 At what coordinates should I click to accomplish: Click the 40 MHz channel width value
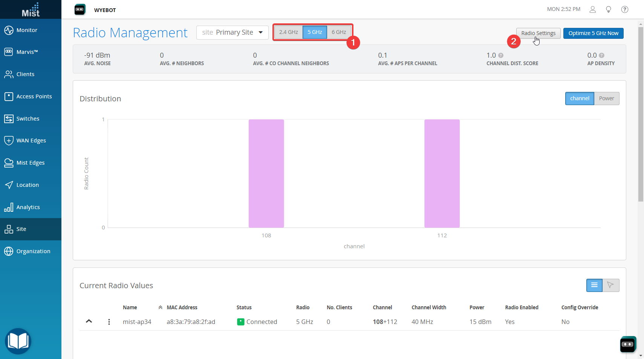(x=422, y=322)
